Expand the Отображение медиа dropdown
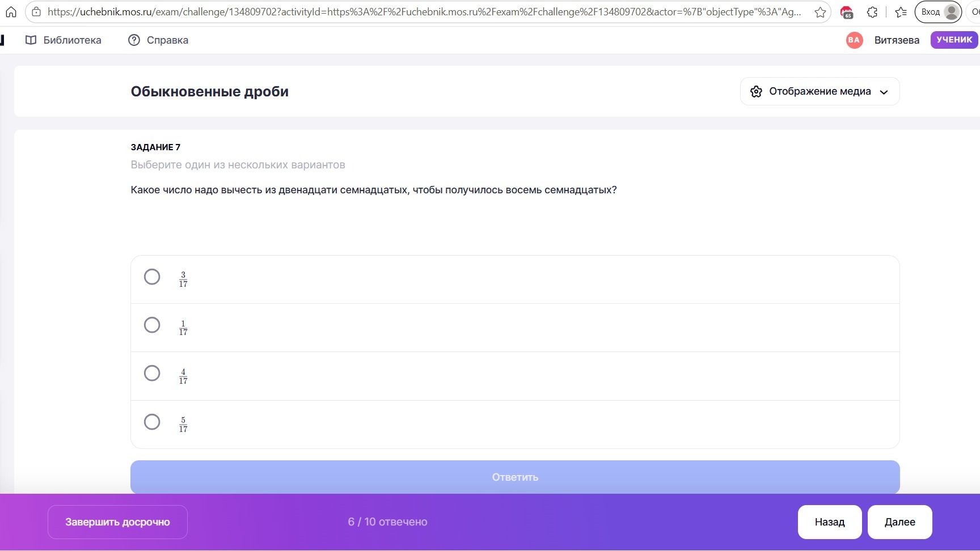The width and height of the screenshot is (980, 551). tap(820, 91)
